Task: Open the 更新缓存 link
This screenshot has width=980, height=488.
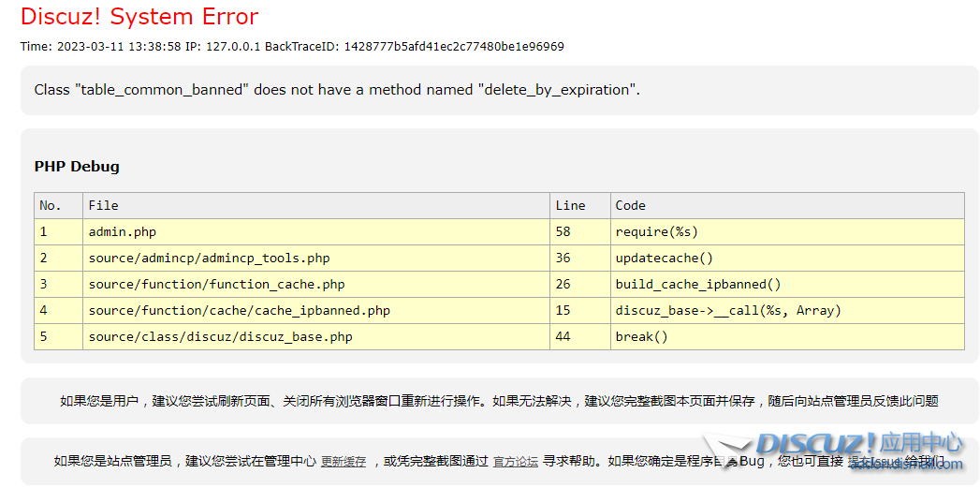Action: tap(344, 462)
